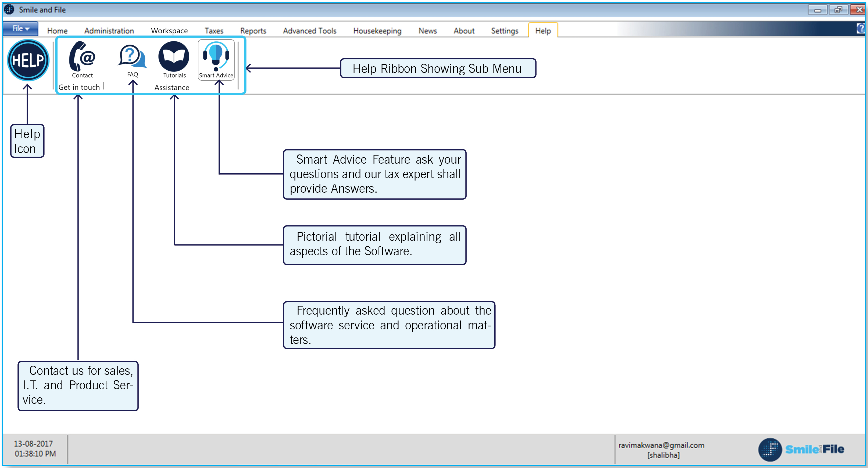
Task: Open the Administration tab
Action: pyautogui.click(x=109, y=30)
